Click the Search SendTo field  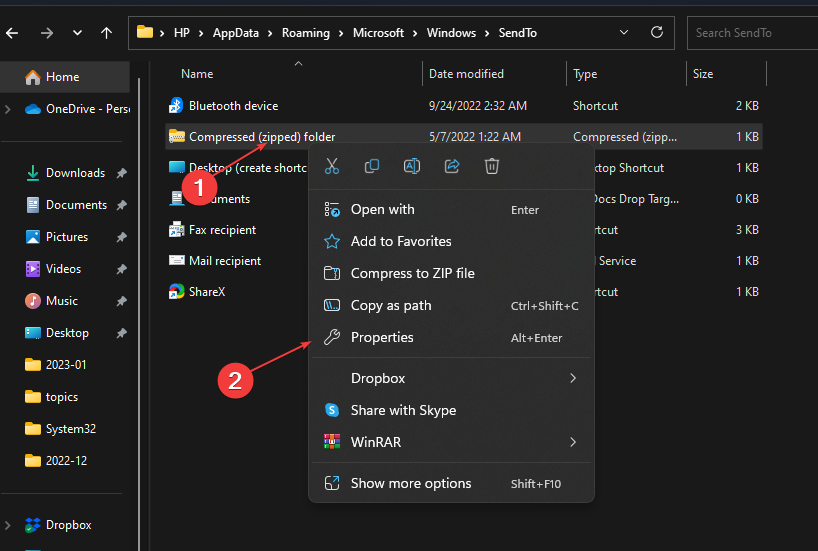tap(750, 33)
